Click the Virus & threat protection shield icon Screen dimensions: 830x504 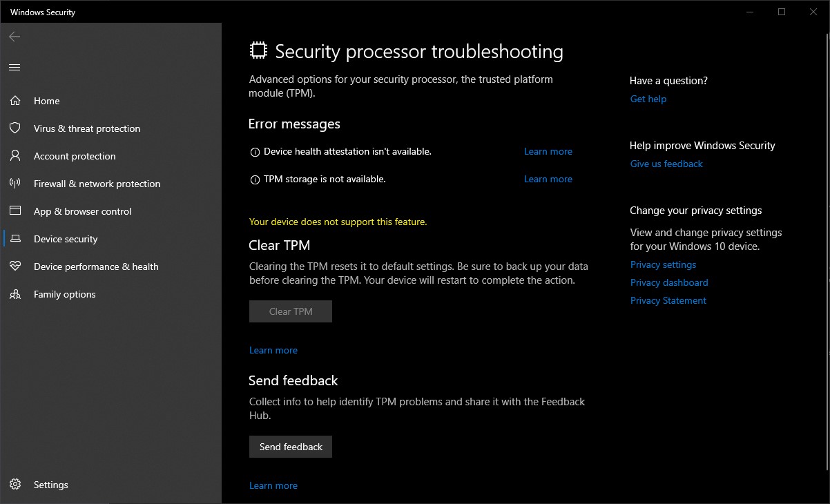[15, 128]
